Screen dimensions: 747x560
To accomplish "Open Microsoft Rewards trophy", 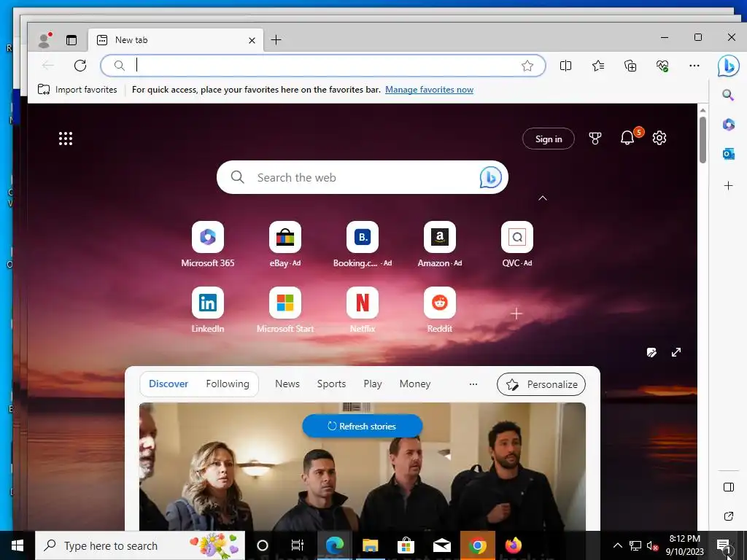I will pos(595,139).
